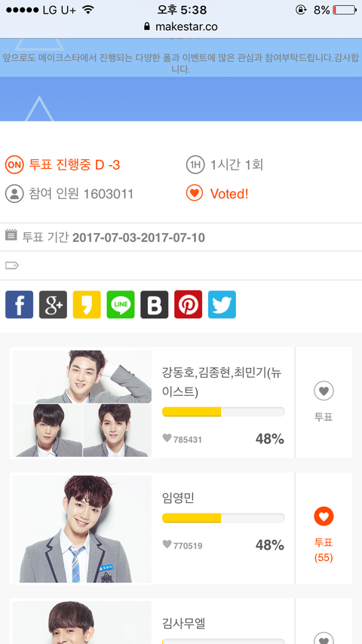Toggle orange vote heart for 임영민
The height and width of the screenshot is (644, 362).
point(324,517)
